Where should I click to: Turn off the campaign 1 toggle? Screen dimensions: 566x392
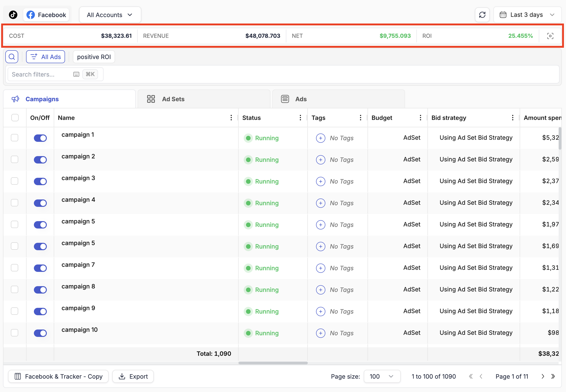[40, 138]
